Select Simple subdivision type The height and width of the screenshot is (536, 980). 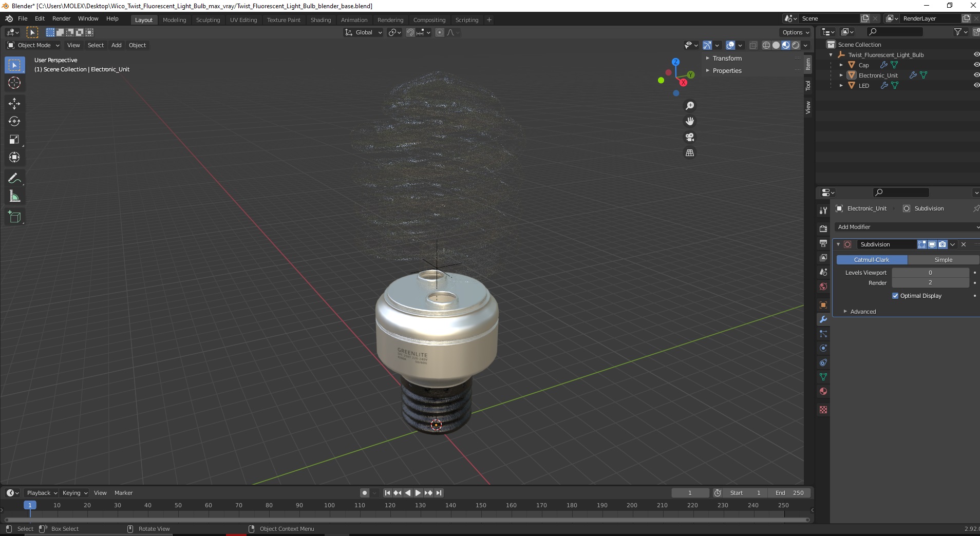click(x=943, y=260)
